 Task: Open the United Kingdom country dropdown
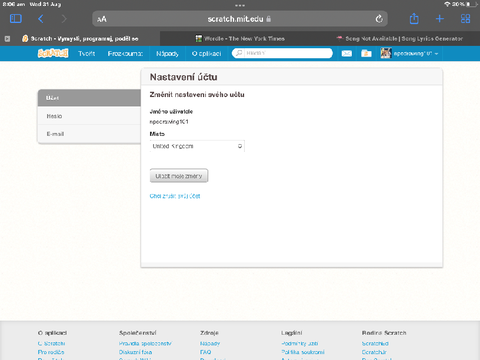tap(197, 146)
